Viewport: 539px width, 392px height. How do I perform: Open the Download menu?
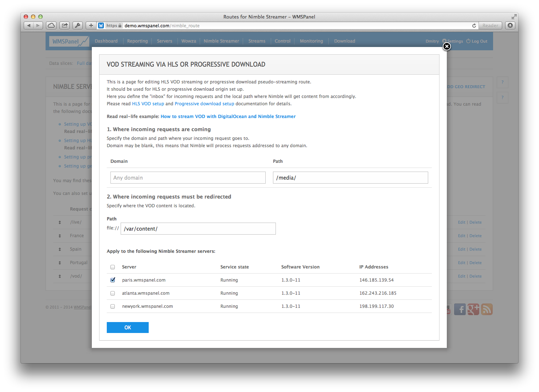[344, 41]
